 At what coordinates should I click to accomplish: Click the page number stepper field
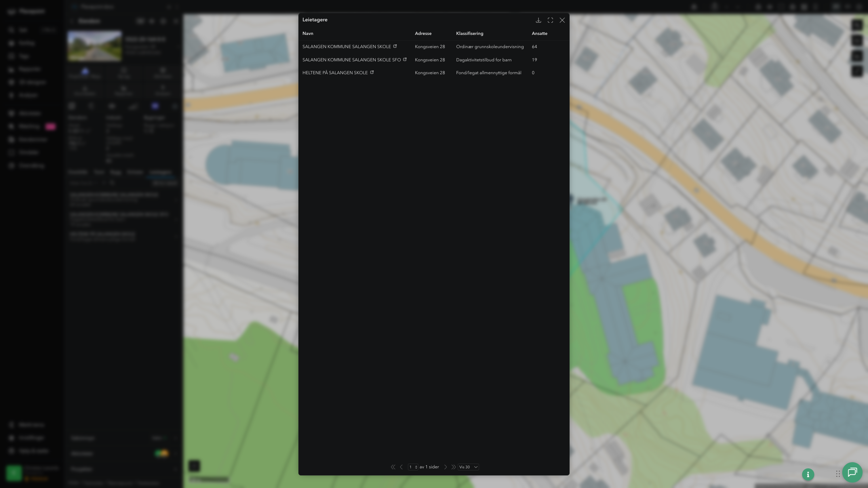(x=413, y=467)
